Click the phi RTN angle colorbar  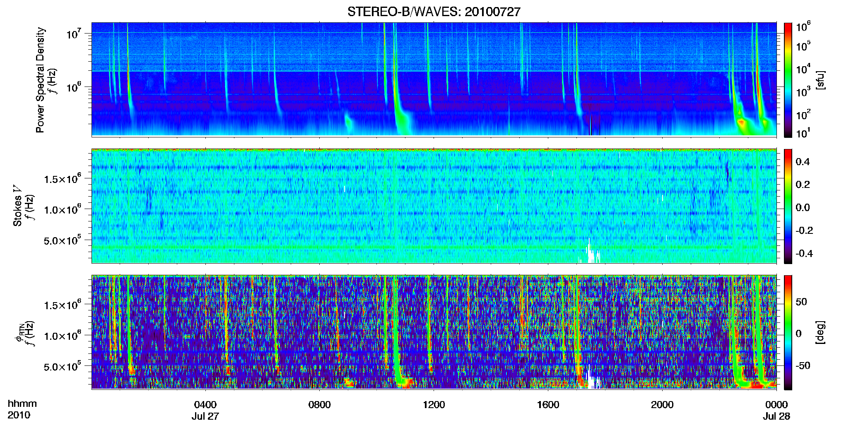788,332
